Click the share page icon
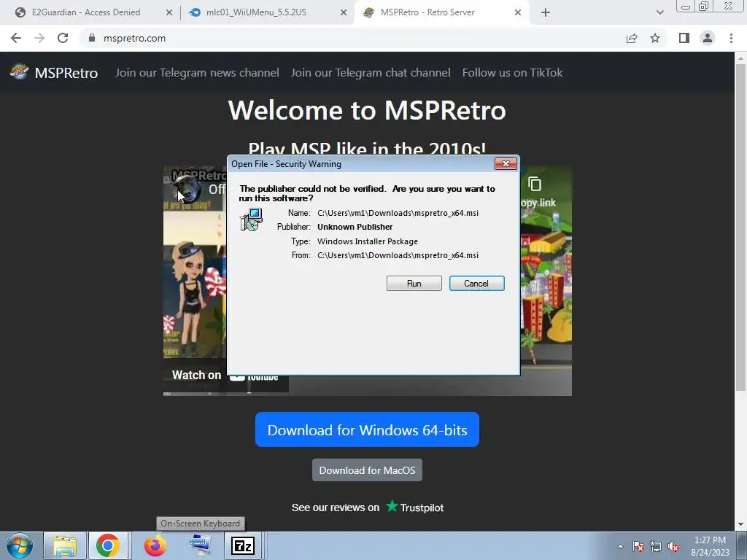This screenshot has height=560, width=747. coord(632,38)
